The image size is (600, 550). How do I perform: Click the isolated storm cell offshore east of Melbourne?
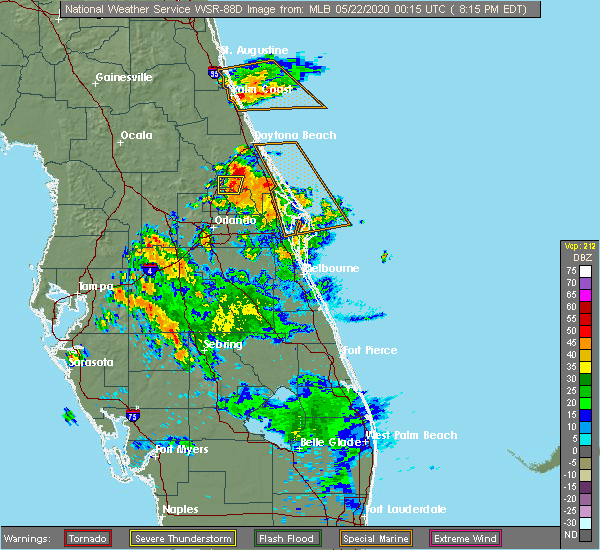click(x=385, y=256)
